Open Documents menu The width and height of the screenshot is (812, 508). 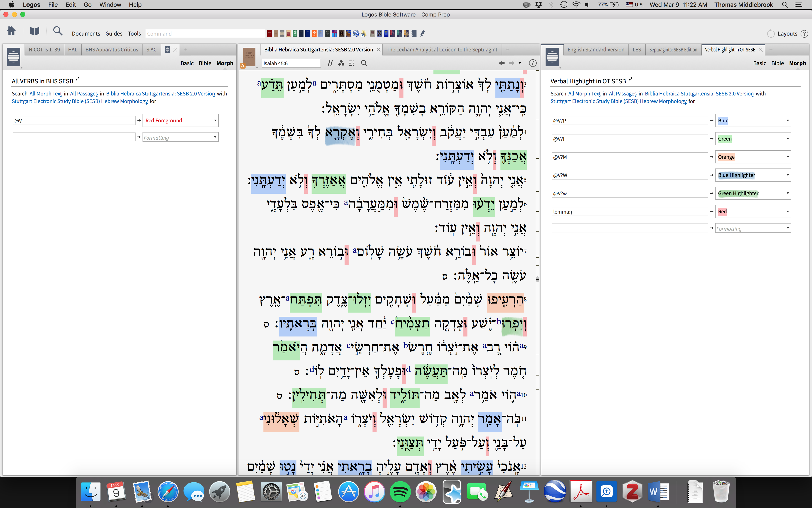tap(86, 34)
